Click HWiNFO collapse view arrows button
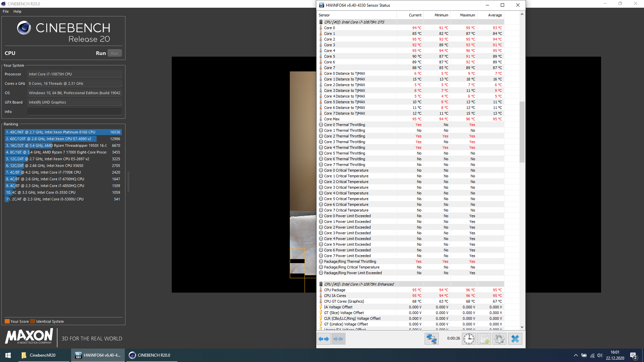This screenshot has height=362, width=644. pos(338,339)
